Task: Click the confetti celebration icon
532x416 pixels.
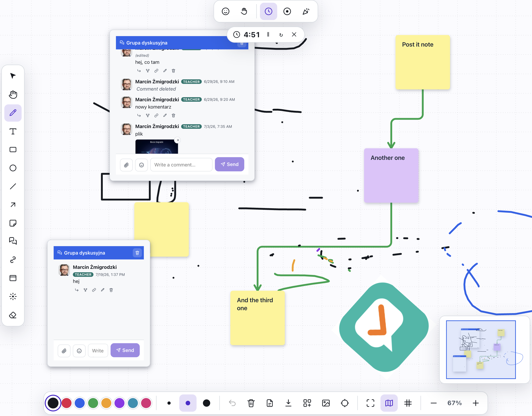Action: click(306, 11)
